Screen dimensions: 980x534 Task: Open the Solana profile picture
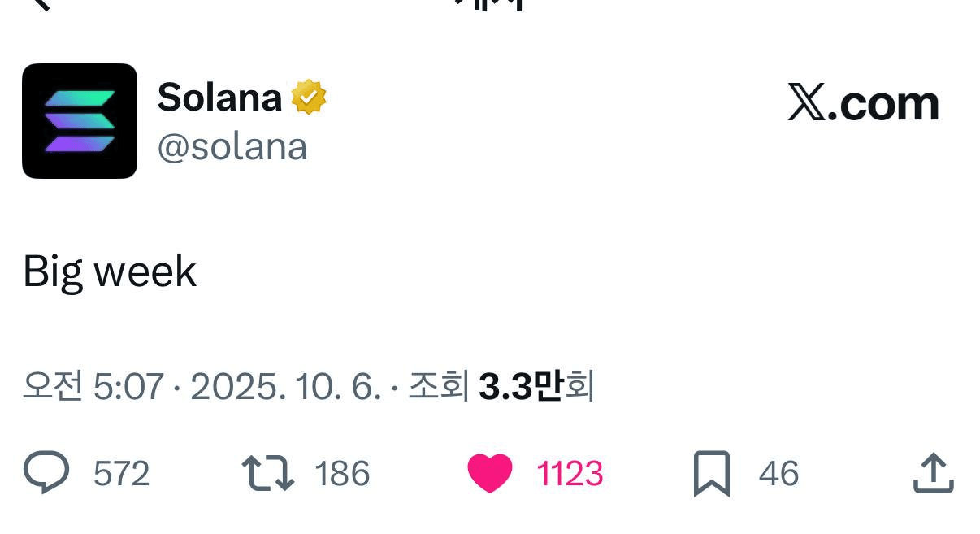tap(80, 121)
